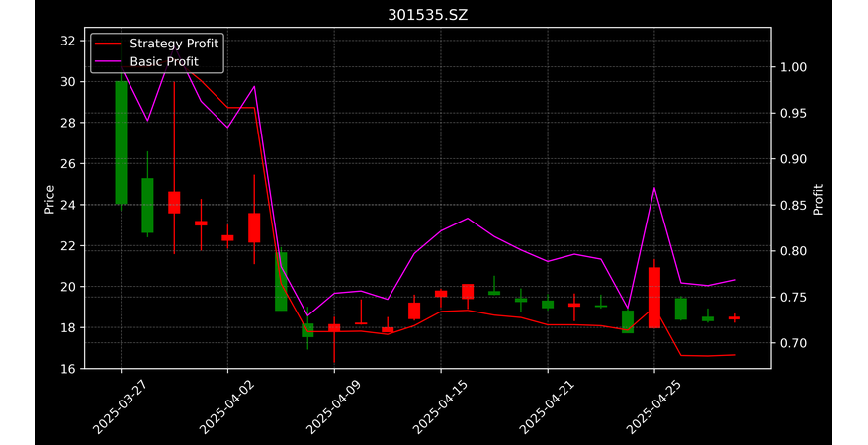Click the price tick 26
868x445 pixels.
[69, 164]
